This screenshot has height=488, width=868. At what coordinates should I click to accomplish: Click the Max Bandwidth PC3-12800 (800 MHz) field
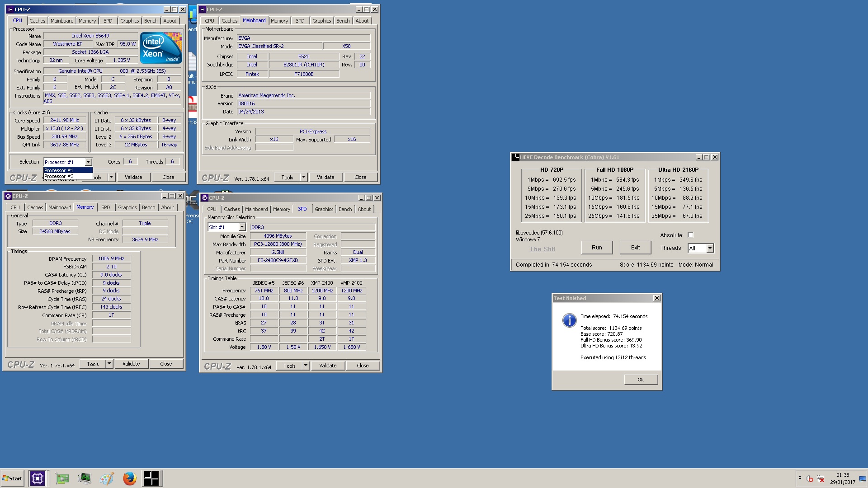[x=278, y=244]
